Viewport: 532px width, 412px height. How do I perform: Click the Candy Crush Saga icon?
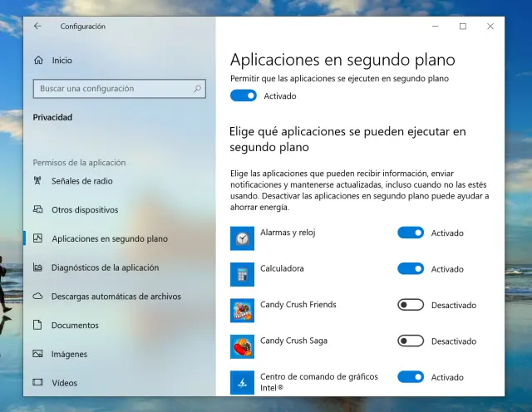click(242, 346)
